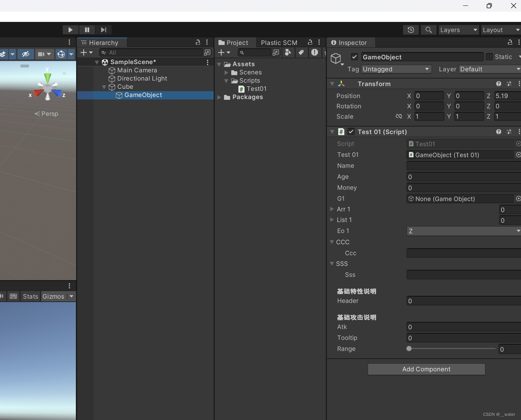Switch to the Plastic SCM tab

pyautogui.click(x=279, y=43)
